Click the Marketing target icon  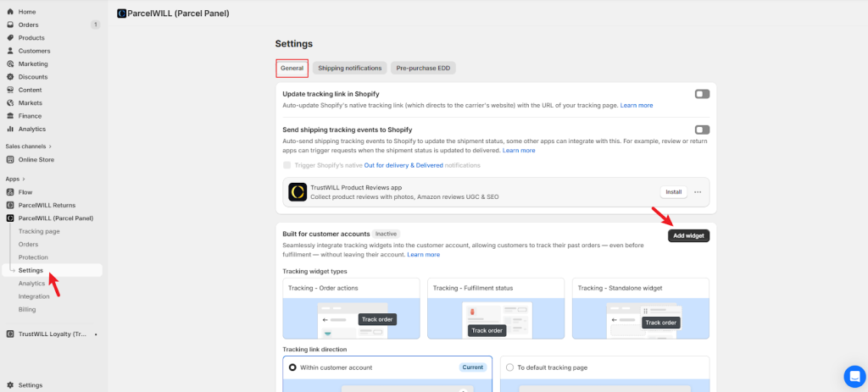coord(10,63)
